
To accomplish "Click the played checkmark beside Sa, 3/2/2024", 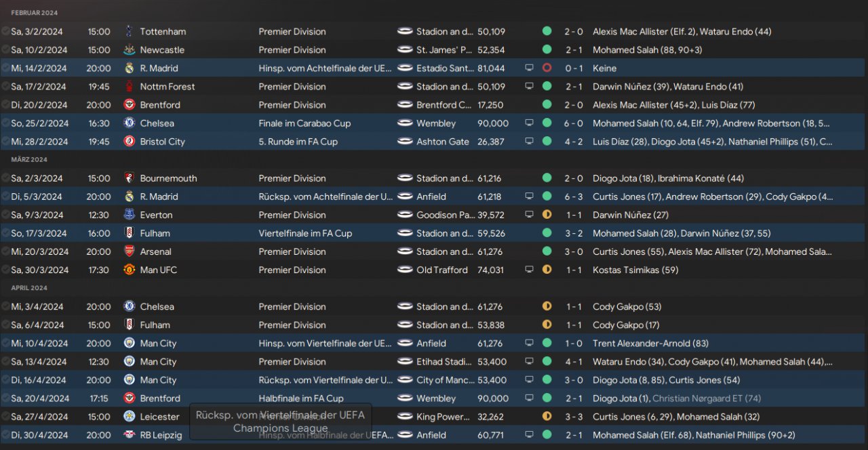I will coord(5,31).
